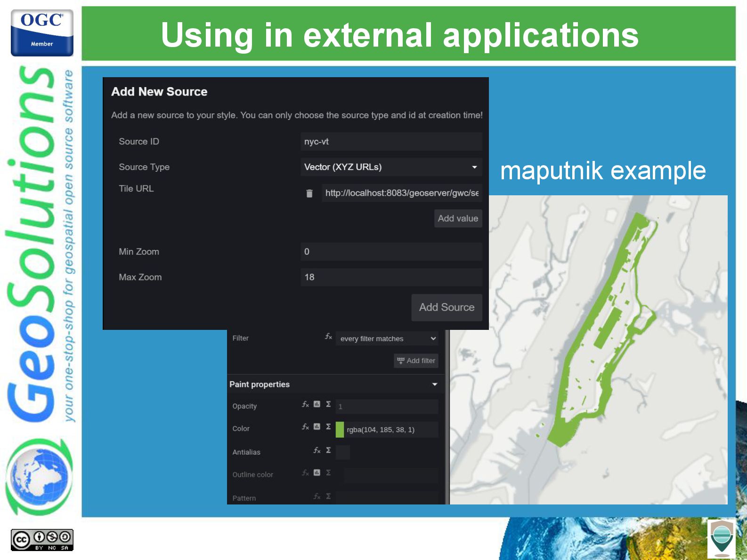Click the Add filter button
This screenshot has width=747, height=560.
click(416, 360)
